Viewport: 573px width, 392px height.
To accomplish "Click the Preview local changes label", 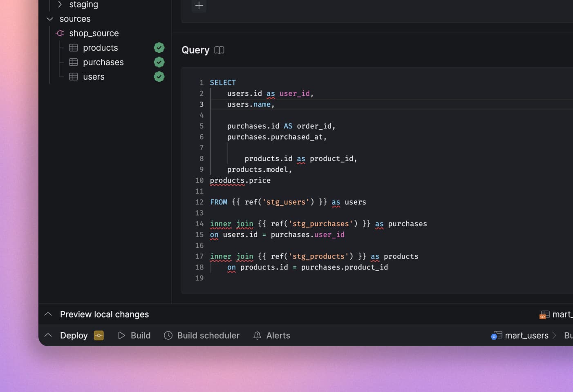I will (x=105, y=314).
